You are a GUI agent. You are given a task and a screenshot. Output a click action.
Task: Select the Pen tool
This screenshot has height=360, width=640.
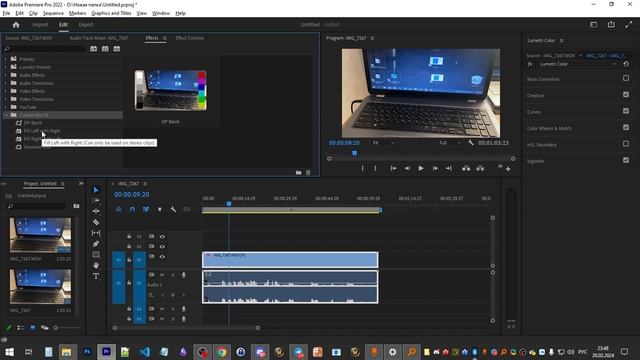[96, 244]
